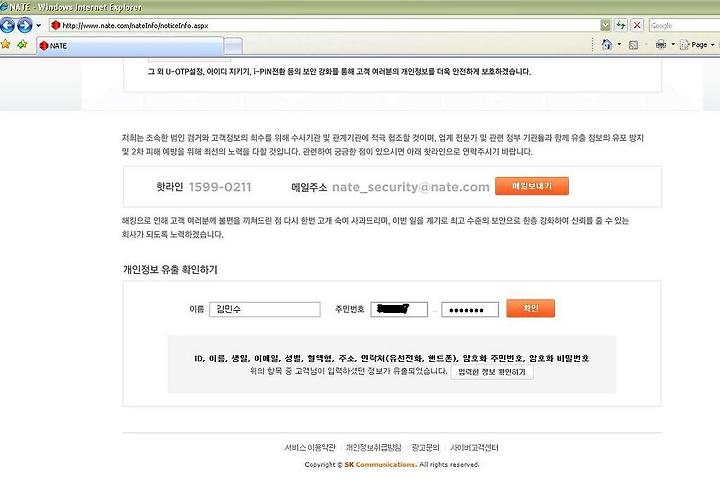Expand the Home button dropdown arrow
This screenshot has width=720, height=478.
tap(619, 45)
